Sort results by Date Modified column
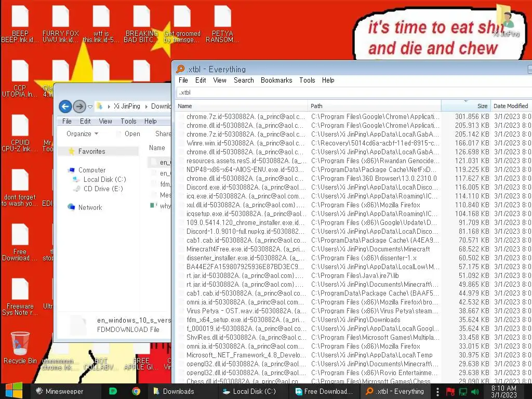The image size is (532, 399). [511, 106]
